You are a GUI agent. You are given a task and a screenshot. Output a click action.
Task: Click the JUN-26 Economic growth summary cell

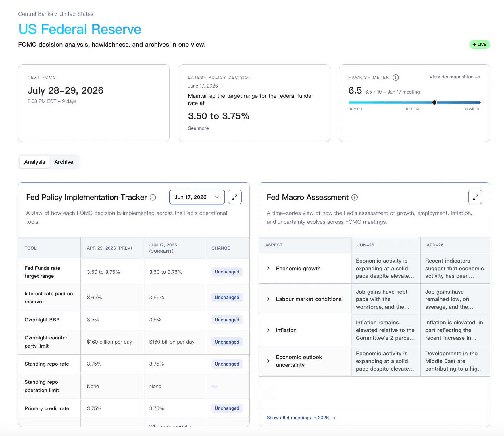pos(386,268)
